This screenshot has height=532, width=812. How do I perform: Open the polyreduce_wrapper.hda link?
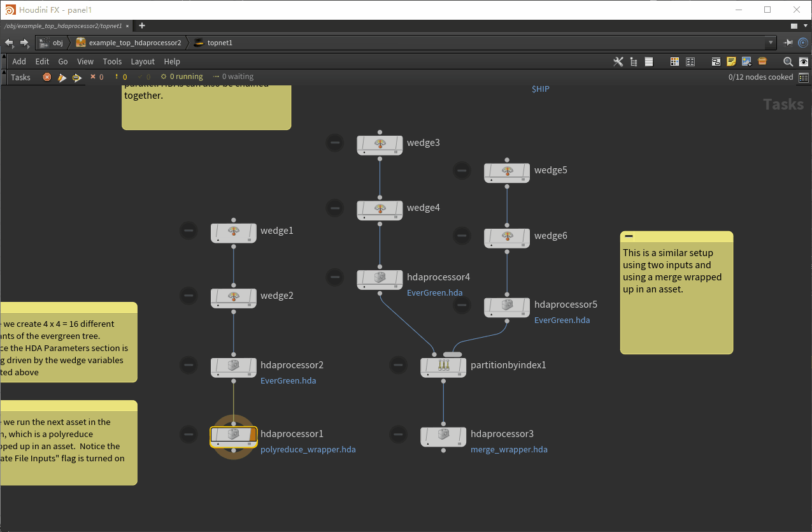308,450
